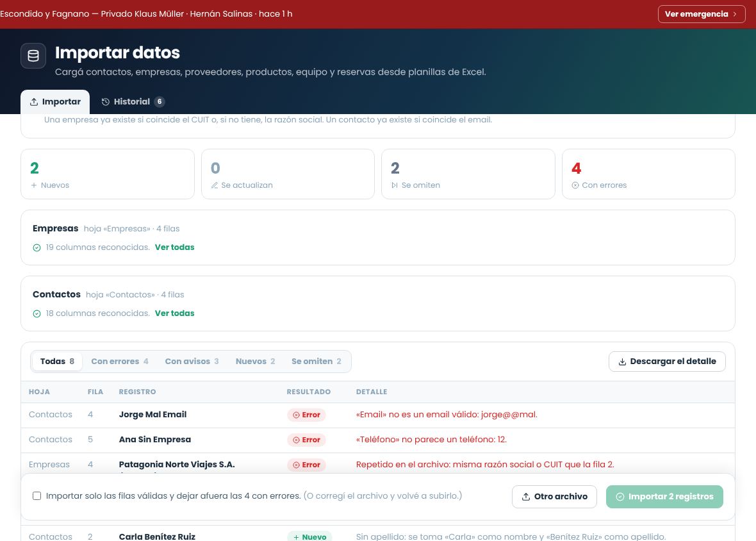Screen dimensions: 756x541
Task: Select the record name Ana Sin Empresa
Action: click(155, 440)
